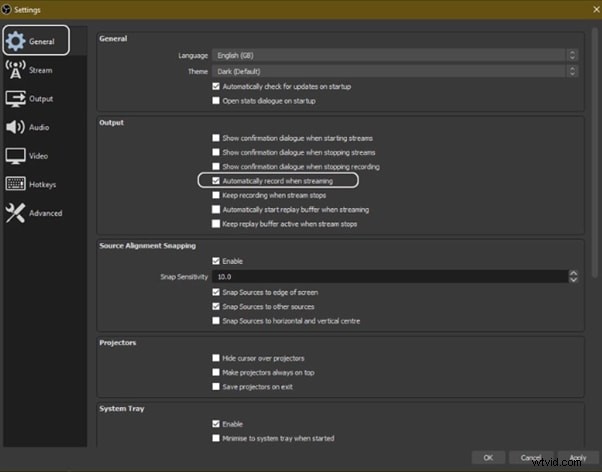The image size is (602, 472).
Task: Check Minimise to system tray when started
Action: (x=216, y=438)
